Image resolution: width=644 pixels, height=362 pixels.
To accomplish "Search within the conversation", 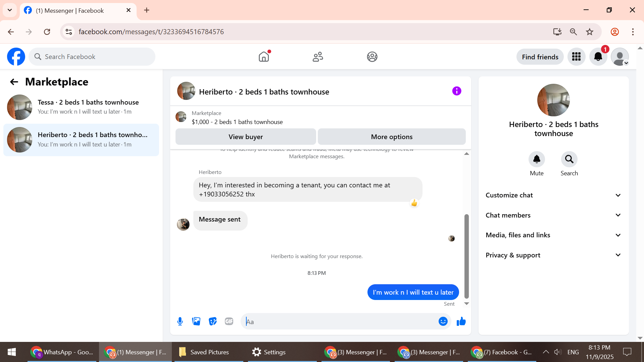I will coord(569,159).
